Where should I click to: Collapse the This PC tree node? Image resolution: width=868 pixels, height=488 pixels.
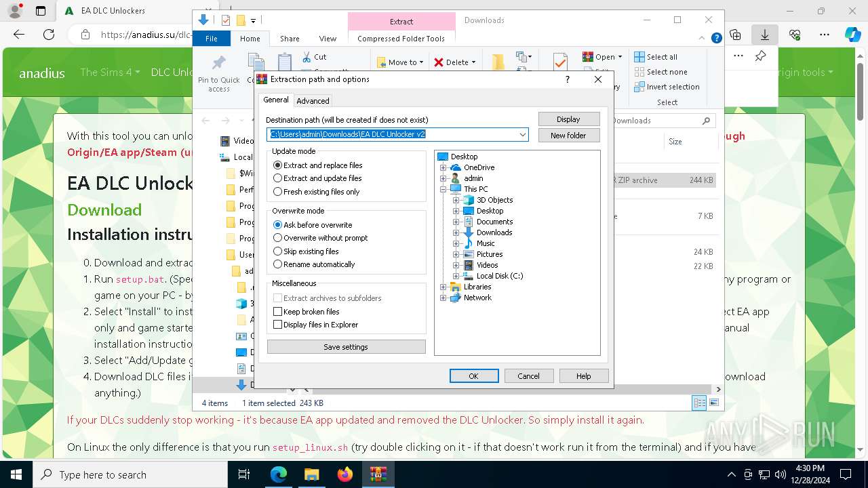click(x=443, y=189)
